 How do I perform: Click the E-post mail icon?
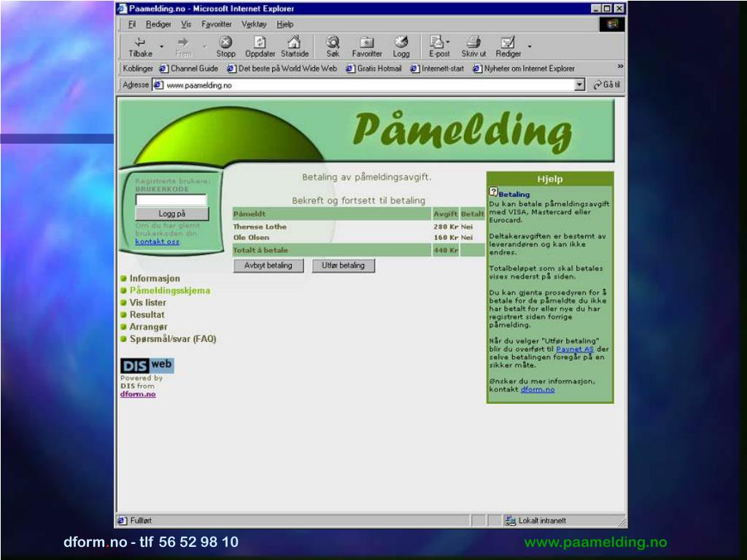[436, 42]
